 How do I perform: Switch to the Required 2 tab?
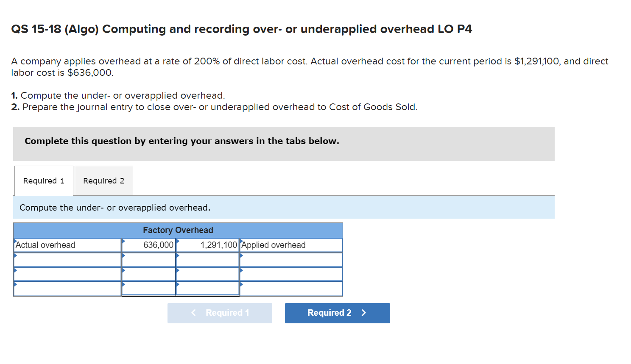pyautogui.click(x=103, y=181)
